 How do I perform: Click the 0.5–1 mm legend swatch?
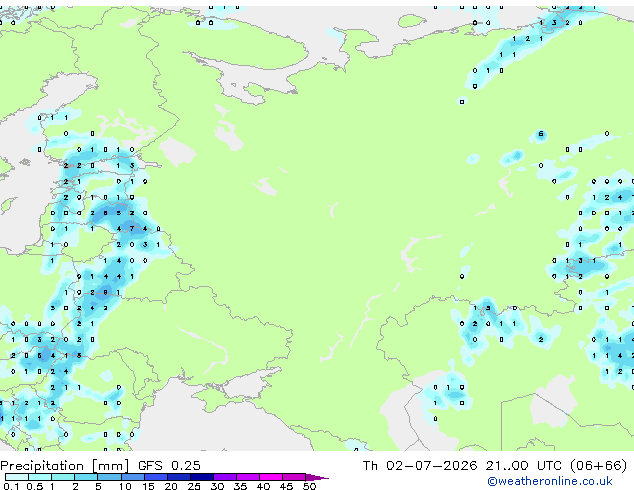pyautogui.click(x=40, y=477)
